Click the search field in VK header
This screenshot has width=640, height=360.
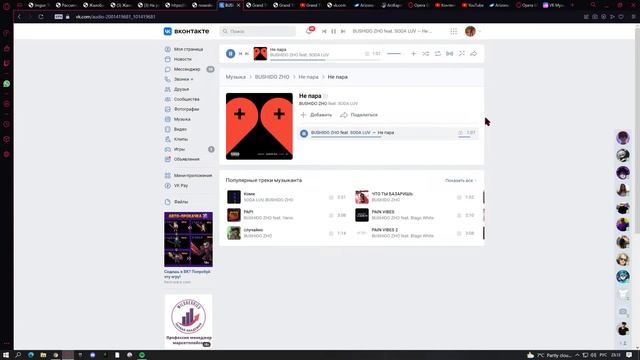coord(258,31)
